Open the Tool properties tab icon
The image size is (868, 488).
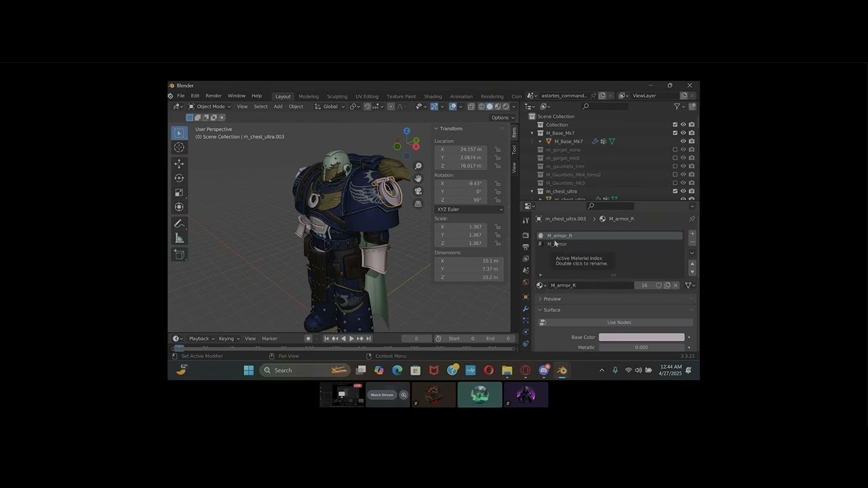526,220
